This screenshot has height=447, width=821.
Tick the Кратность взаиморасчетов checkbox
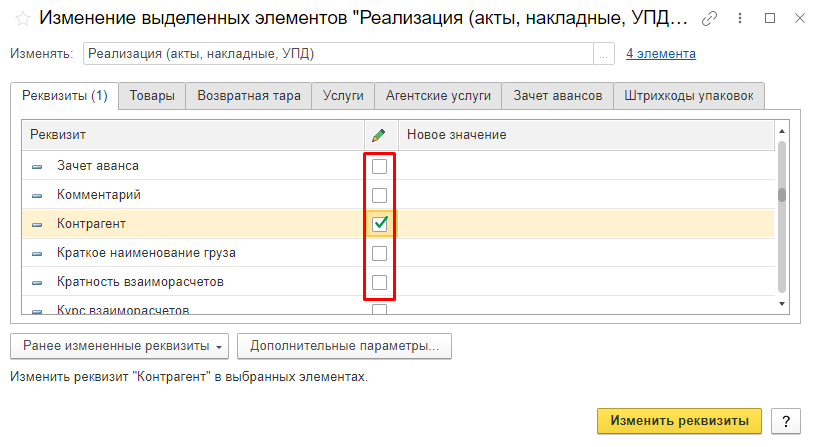[379, 282]
